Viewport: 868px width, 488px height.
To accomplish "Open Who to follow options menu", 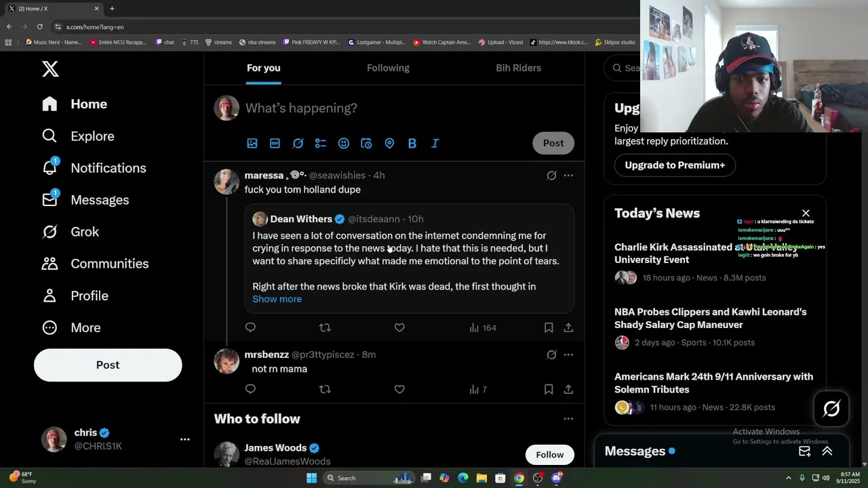I will (x=568, y=419).
